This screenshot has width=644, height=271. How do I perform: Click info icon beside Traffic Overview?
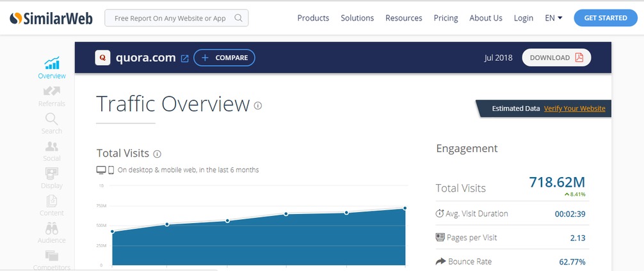click(258, 105)
